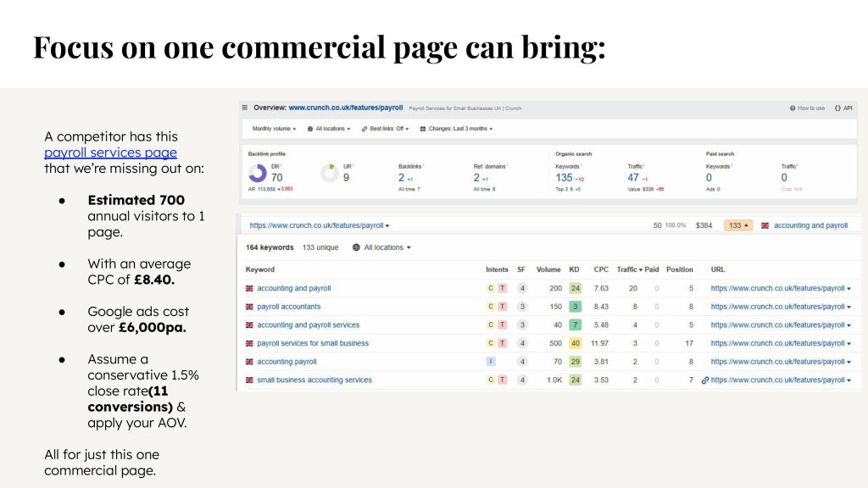Image resolution: width=868 pixels, height=488 pixels.
Task: Click top keyword accounting and payroll link
Action: pos(810,225)
